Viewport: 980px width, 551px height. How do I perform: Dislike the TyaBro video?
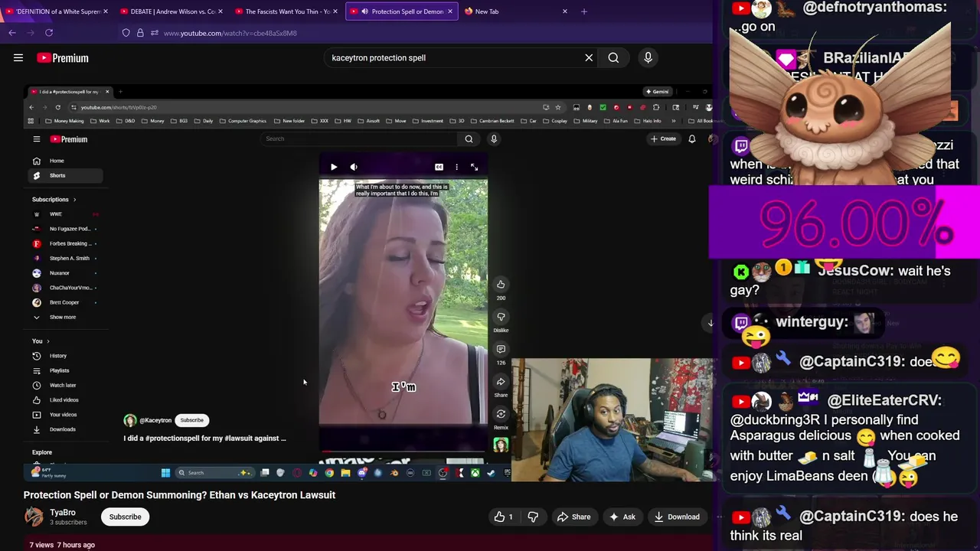click(533, 517)
